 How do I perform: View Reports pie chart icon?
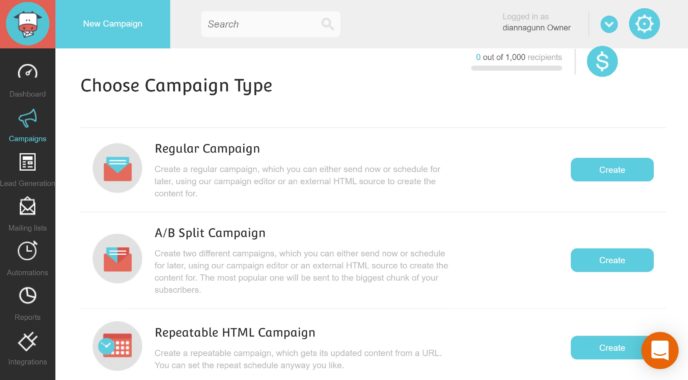point(27,296)
